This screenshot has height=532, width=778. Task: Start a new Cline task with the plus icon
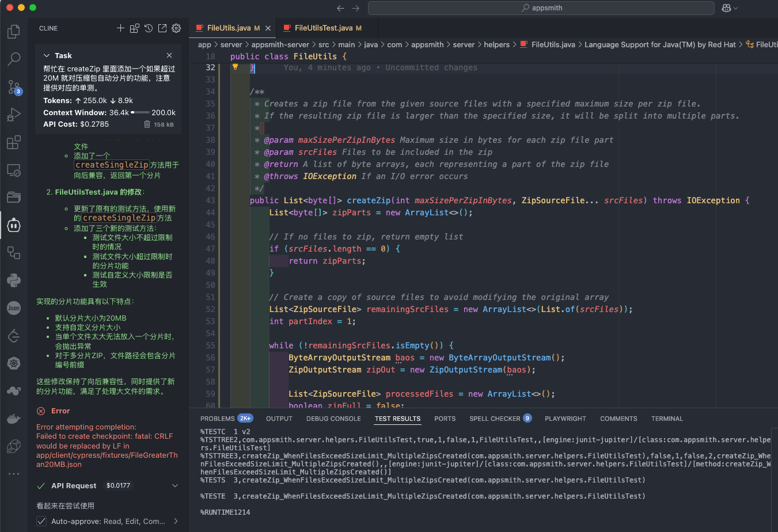point(121,28)
